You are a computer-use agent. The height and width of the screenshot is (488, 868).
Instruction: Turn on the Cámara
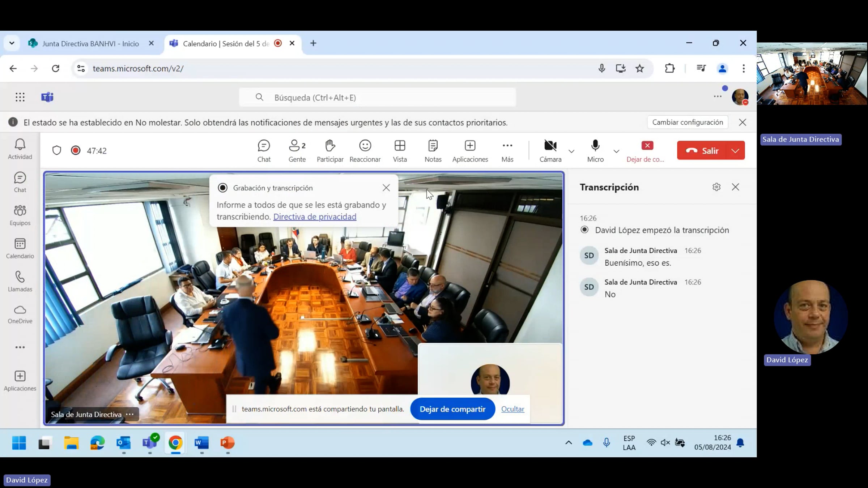coord(550,151)
